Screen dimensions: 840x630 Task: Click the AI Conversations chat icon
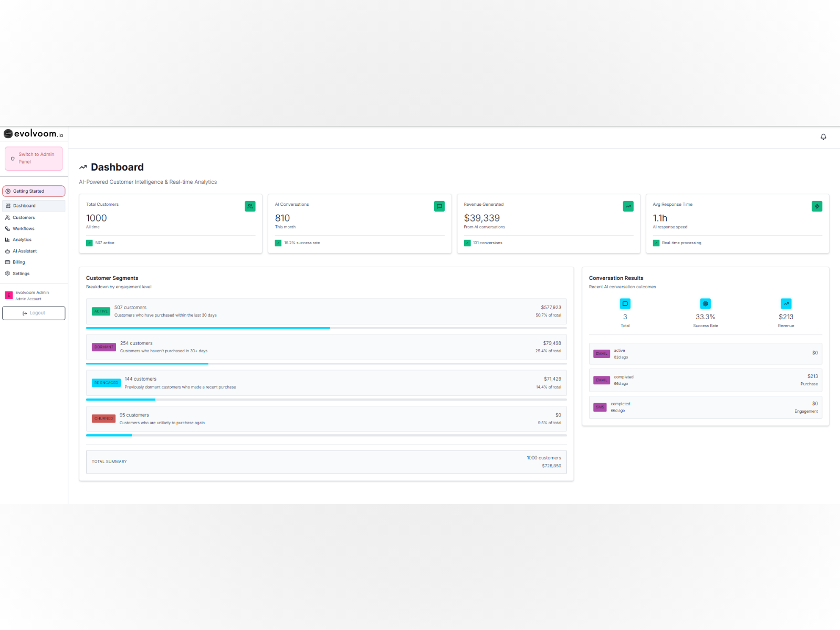click(439, 206)
